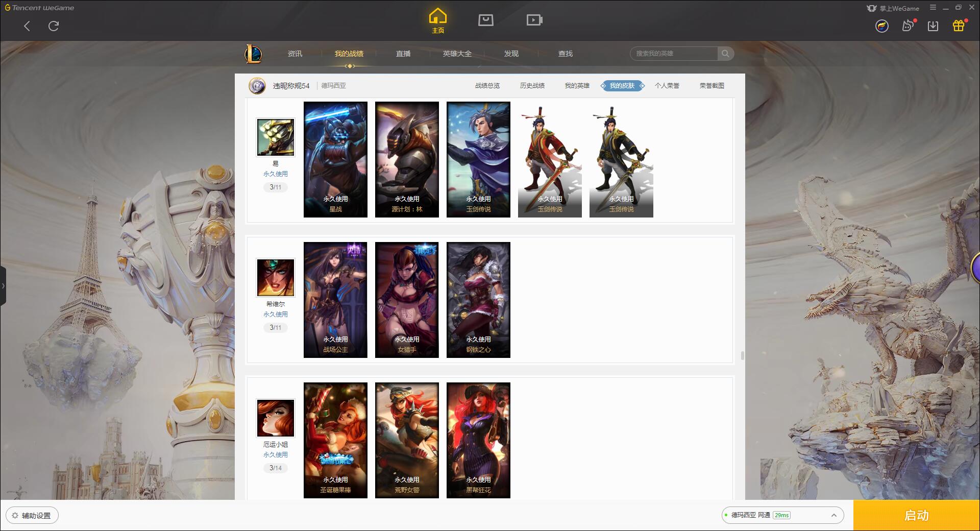Screen dimensions: 980x531
Task: Click the 29ms ping indicator
Action: [x=781, y=515]
